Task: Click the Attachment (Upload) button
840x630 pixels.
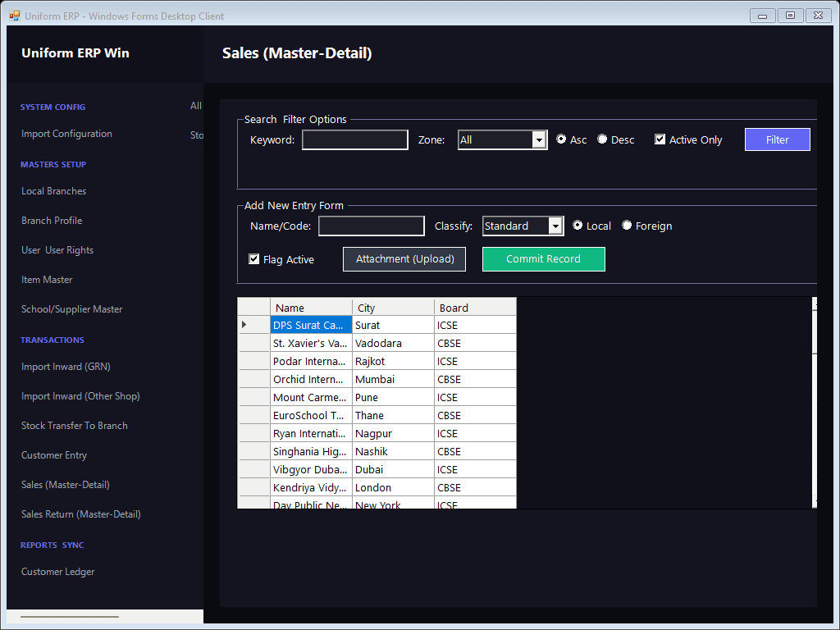Action: [404, 259]
